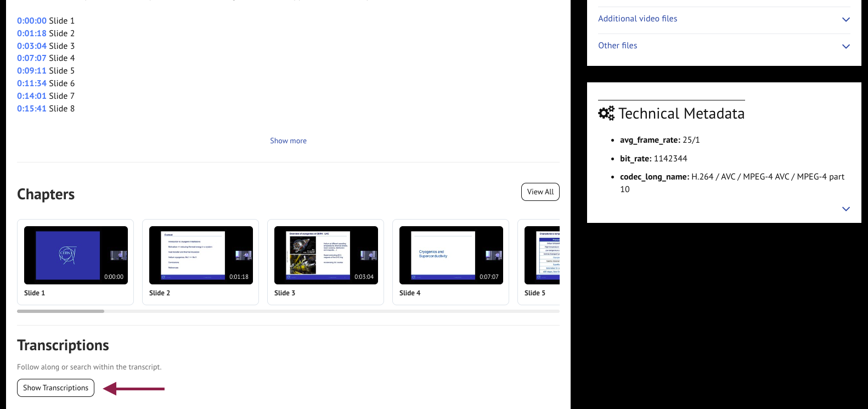Image resolution: width=868 pixels, height=409 pixels.
Task: Select Slide 4 Cryogenics and Superconductivity thumbnail
Action: coord(451,255)
